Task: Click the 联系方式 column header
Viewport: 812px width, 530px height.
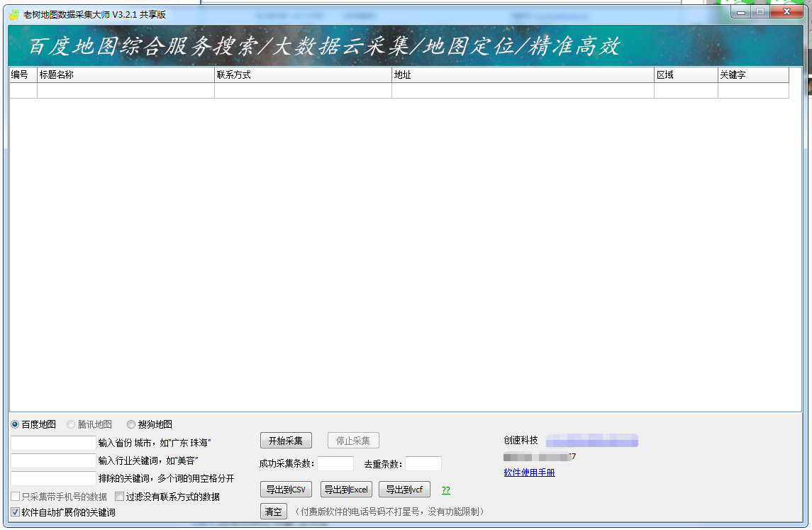Action: tap(303, 74)
